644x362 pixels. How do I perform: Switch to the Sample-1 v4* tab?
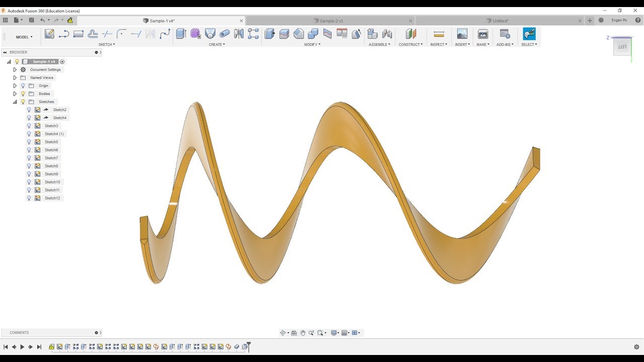click(162, 21)
